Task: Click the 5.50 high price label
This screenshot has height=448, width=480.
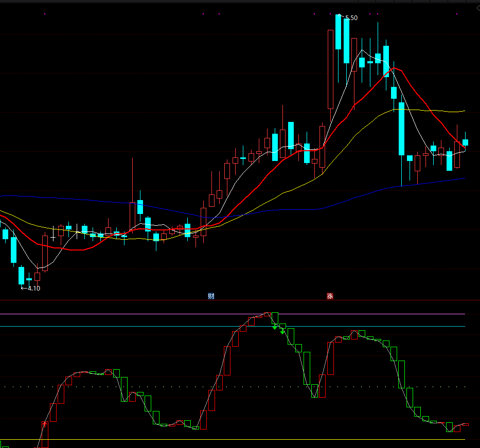Action: click(351, 18)
